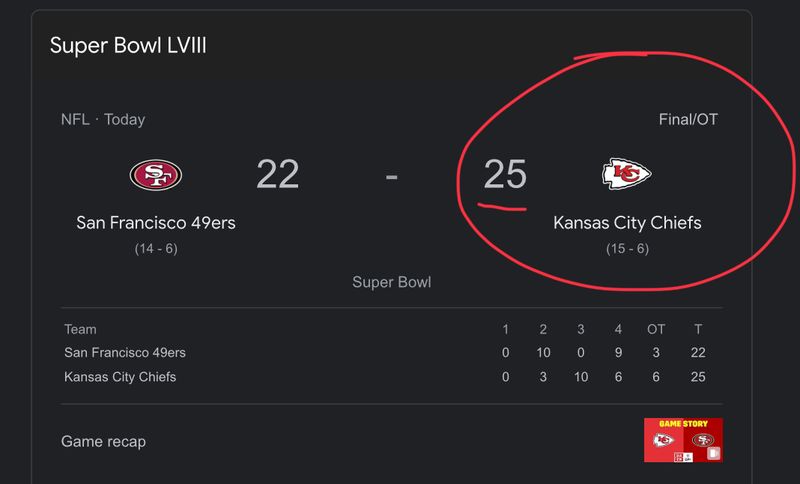Click the Super Bowl LVIII title

click(128, 46)
